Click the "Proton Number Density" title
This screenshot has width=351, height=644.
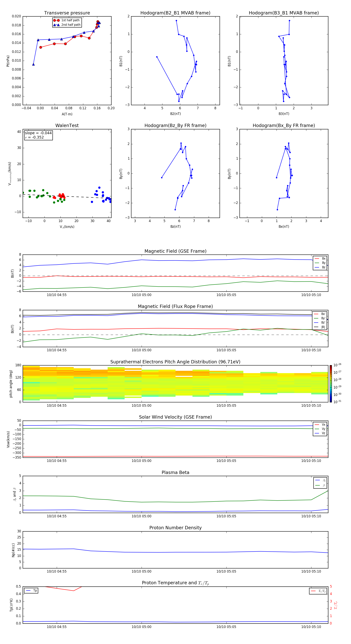tap(175, 528)
